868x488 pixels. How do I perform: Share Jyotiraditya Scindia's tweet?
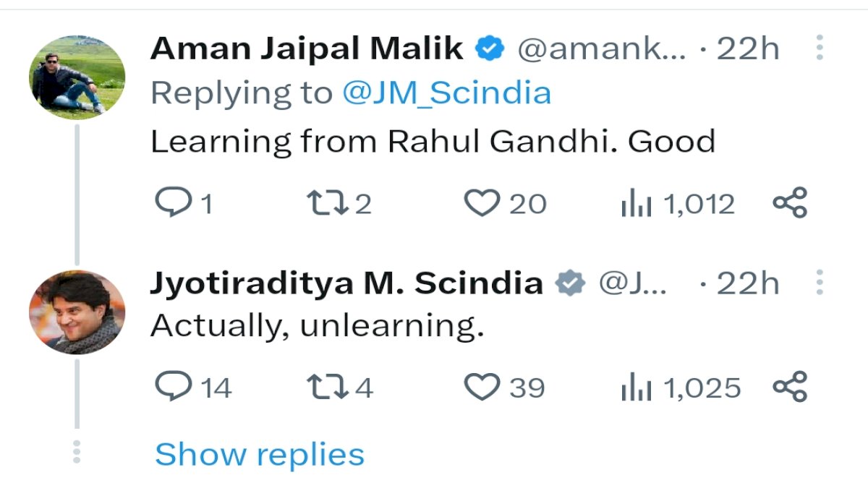pyautogui.click(x=789, y=387)
